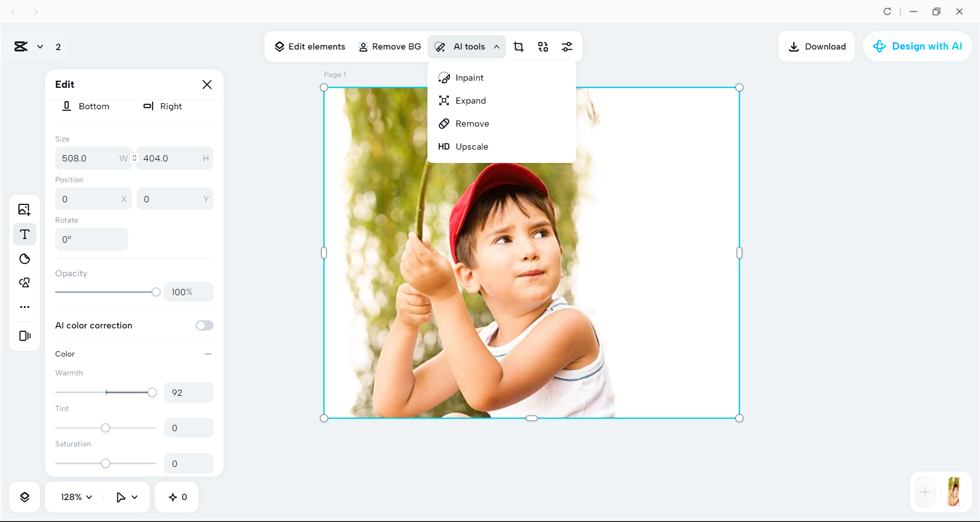The width and height of the screenshot is (980, 522).
Task: Open Design with AI
Action: click(x=917, y=46)
